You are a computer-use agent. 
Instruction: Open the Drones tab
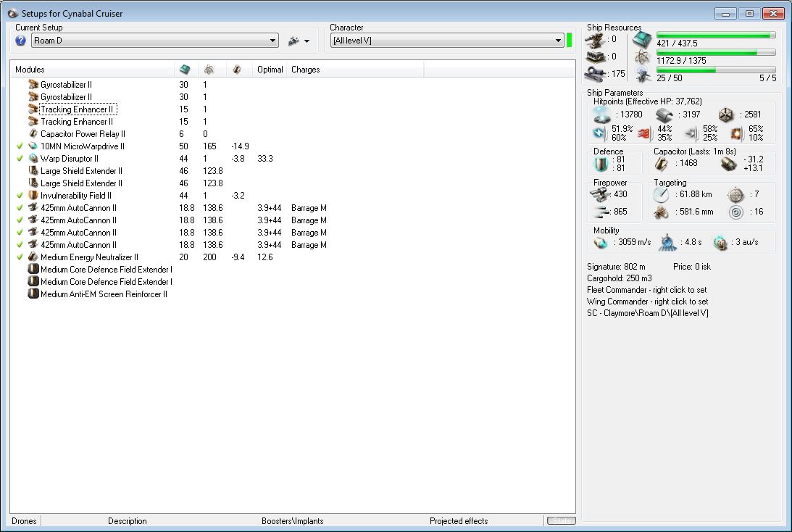click(24, 521)
